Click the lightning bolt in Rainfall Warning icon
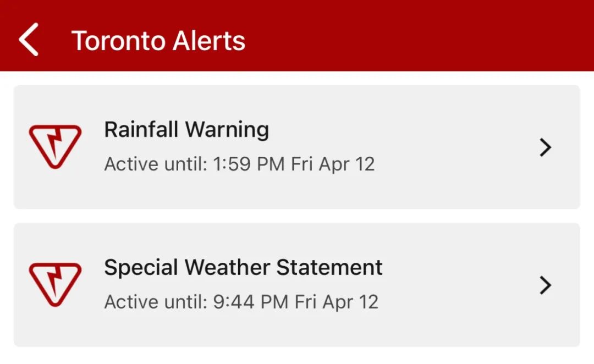Viewport: 594px width, 364px height. (x=56, y=143)
